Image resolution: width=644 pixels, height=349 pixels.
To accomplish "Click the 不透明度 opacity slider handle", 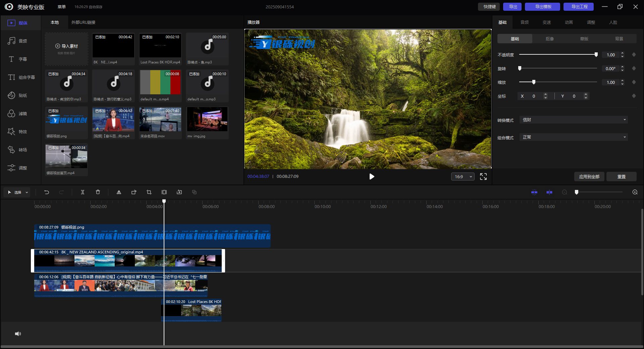I will coord(596,55).
